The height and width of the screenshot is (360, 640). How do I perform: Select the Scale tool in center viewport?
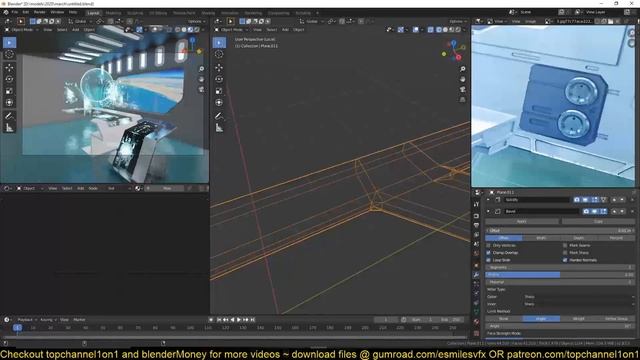[x=219, y=91]
